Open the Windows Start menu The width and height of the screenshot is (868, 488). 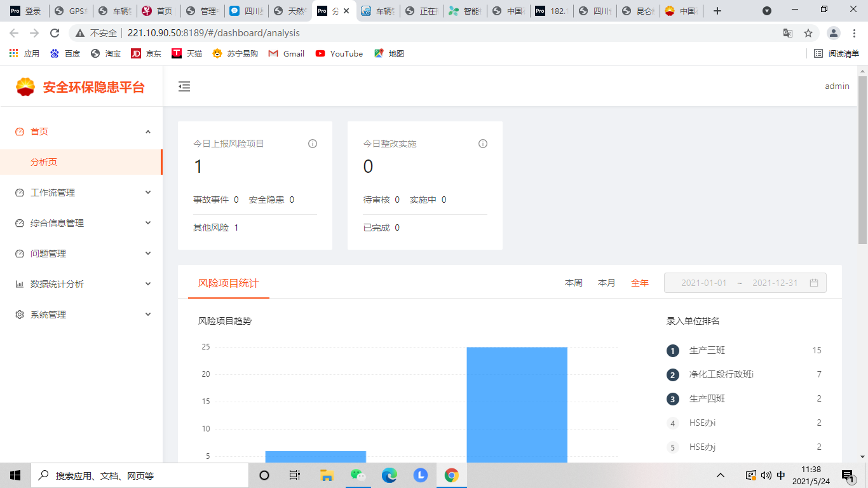click(x=15, y=475)
